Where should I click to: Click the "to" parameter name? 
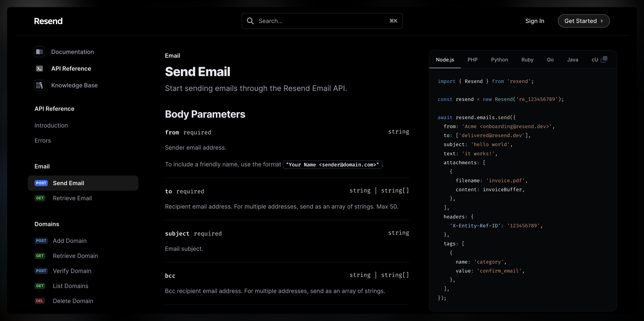169,191
